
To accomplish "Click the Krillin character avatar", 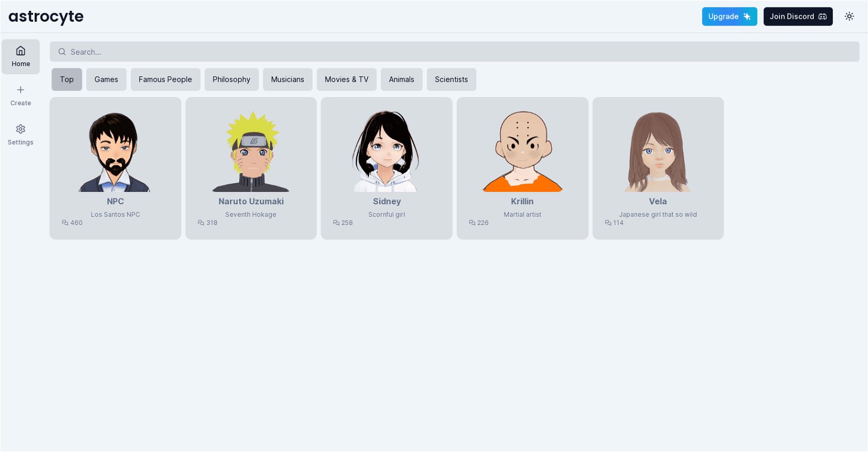I will point(522,151).
